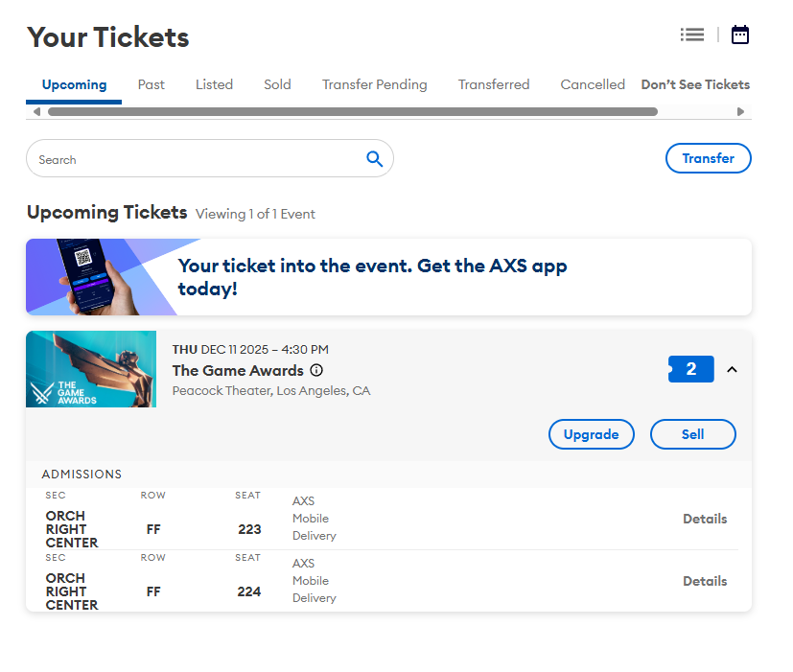The height and width of the screenshot is (672, 793).
Task: Click Viewing 1 of 1 Event text
Action: tap(255, 214)
